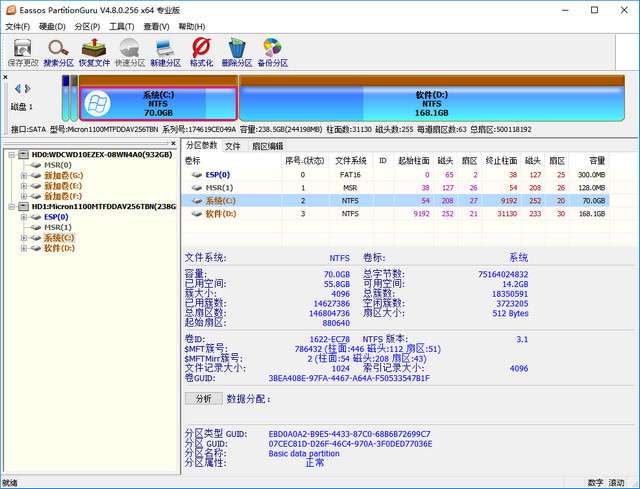Open the 分区(P) menu
Screen dimensions: 640x489
tap(87, 27)
